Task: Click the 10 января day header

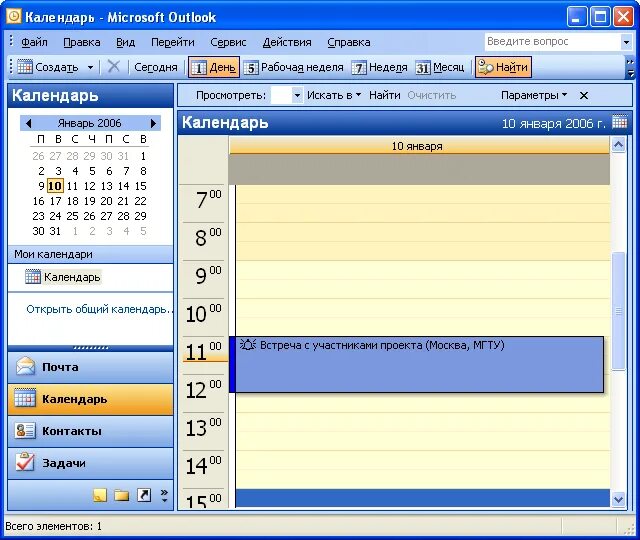Action: [x=419, y=146]
